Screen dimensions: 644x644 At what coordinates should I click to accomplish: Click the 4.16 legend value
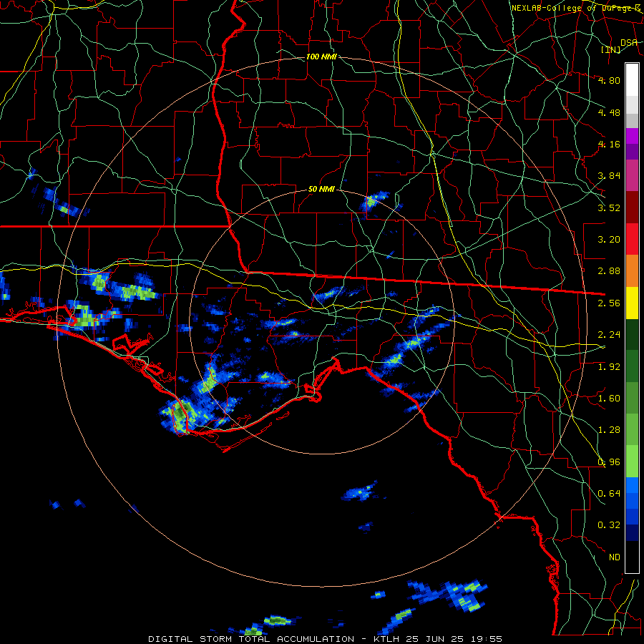pos(609,144)
